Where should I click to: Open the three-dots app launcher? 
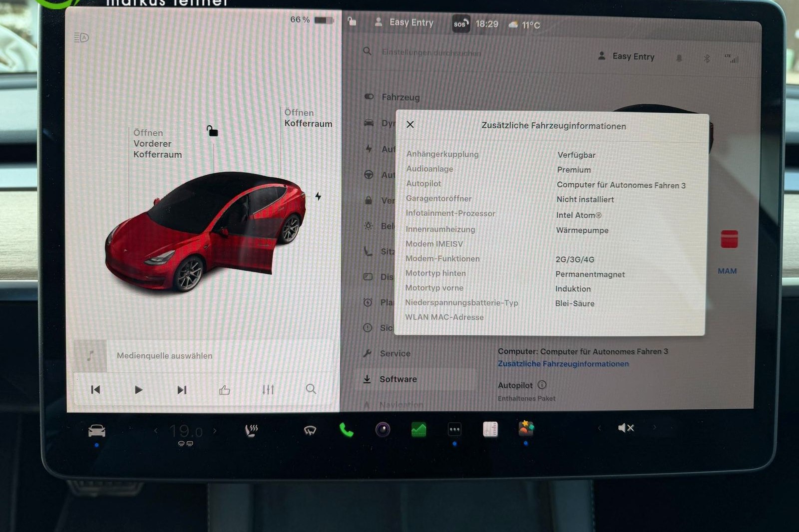(454, 429)
